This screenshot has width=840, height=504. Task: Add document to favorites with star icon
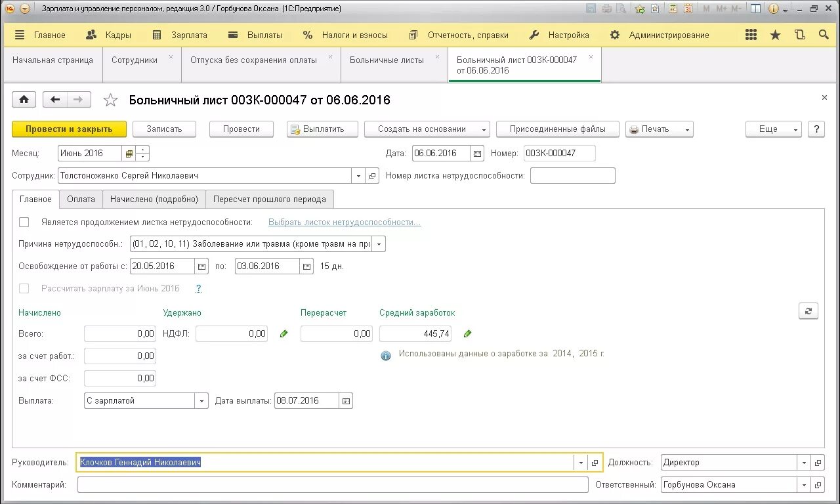(x=110, y=100)
